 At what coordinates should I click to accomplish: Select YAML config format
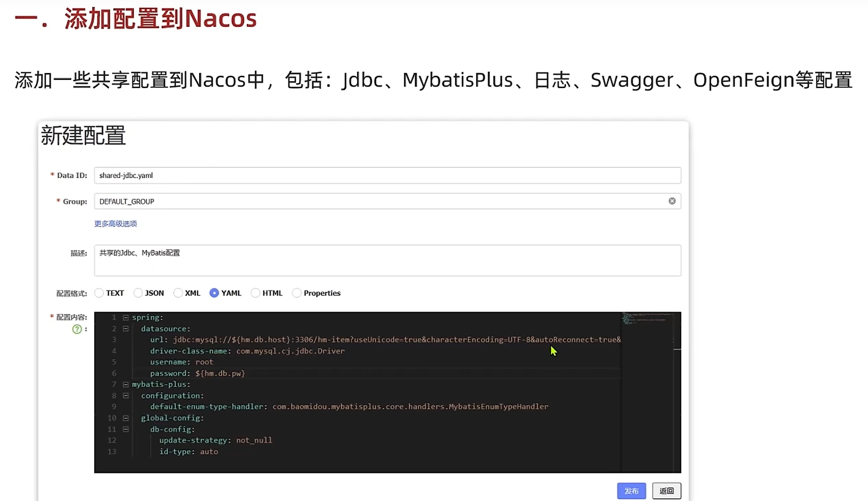(x=214, y=293)
